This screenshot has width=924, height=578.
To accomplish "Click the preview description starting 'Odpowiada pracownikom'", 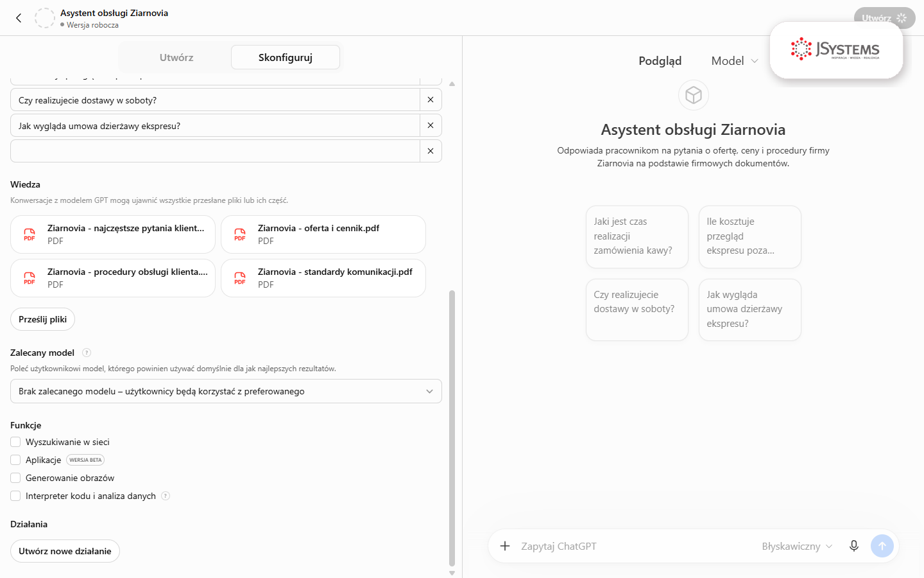I will tap(693, 157).
